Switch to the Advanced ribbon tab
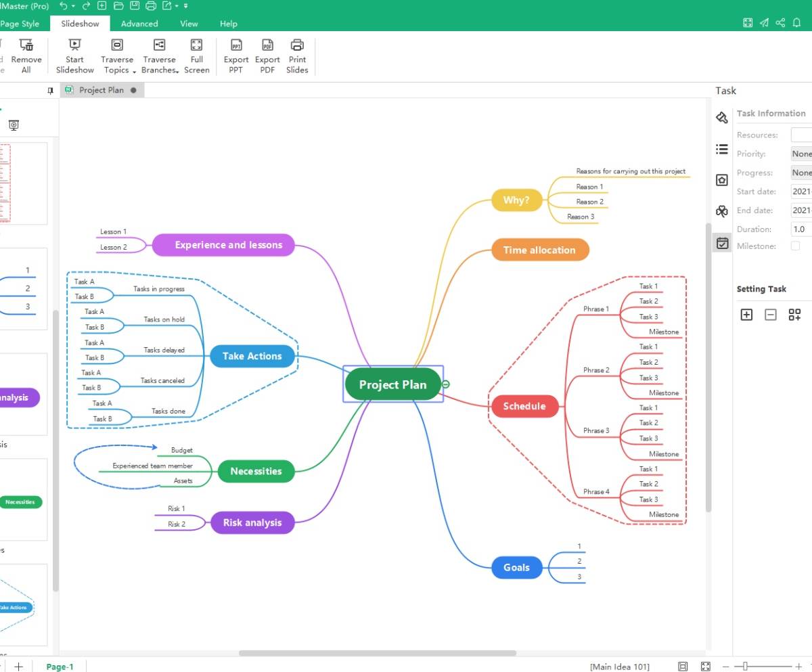The image size is (812, 672). (x=139, y=24)
